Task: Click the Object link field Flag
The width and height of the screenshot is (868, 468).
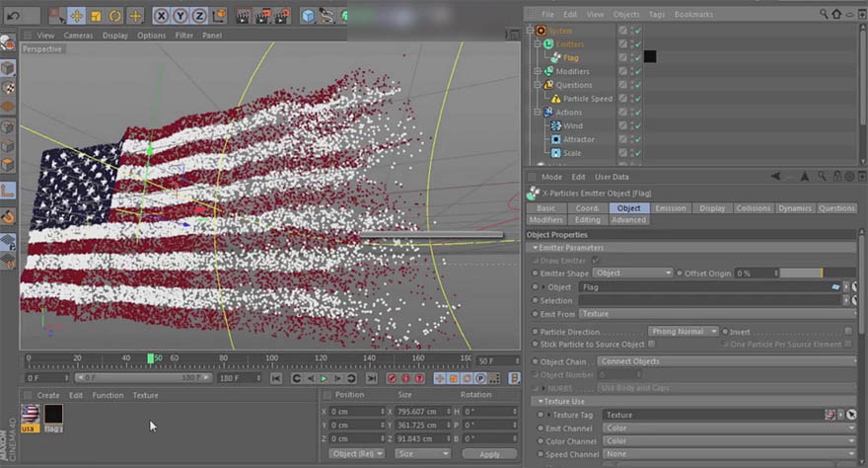Action: tap(709, 287)
